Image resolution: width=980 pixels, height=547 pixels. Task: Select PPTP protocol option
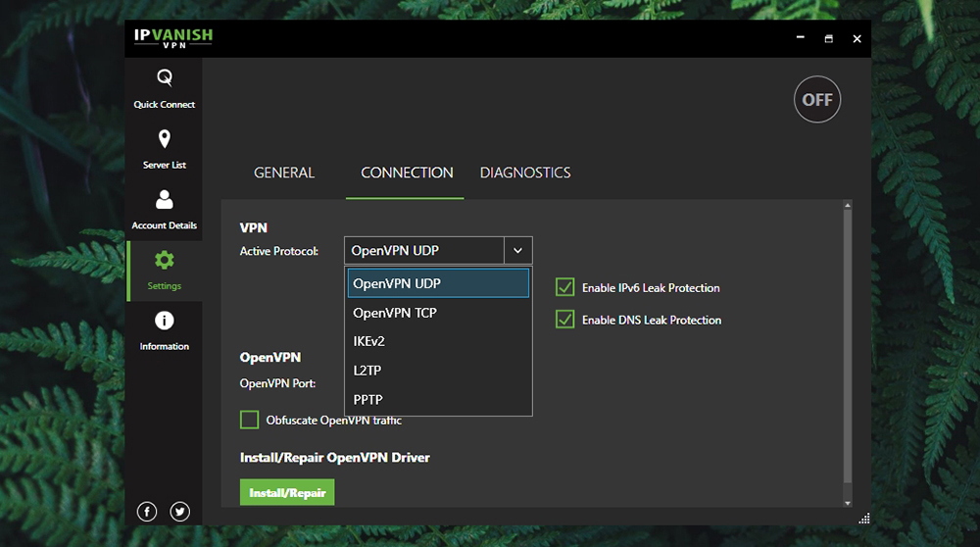tap(438, 399)
